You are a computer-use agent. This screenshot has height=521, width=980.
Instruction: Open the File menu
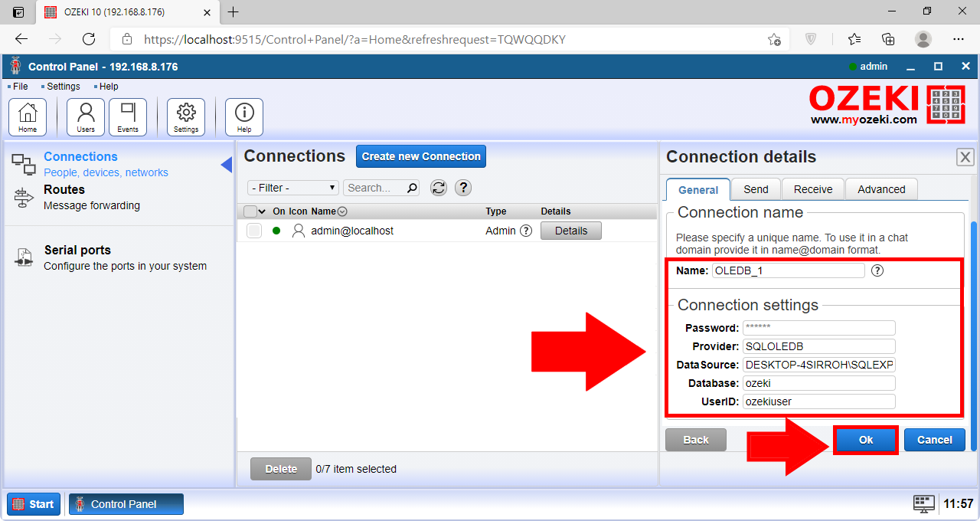coord(20,87)
